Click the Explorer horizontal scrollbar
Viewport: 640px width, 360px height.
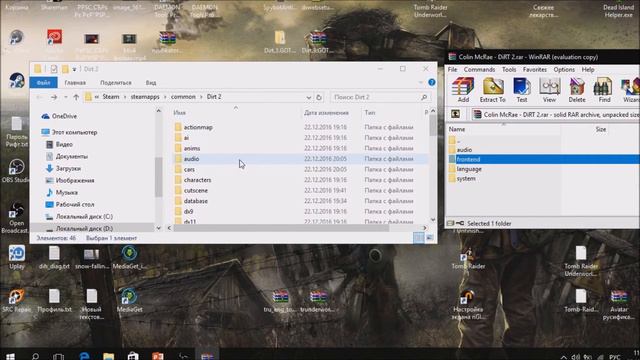point(281,228)
